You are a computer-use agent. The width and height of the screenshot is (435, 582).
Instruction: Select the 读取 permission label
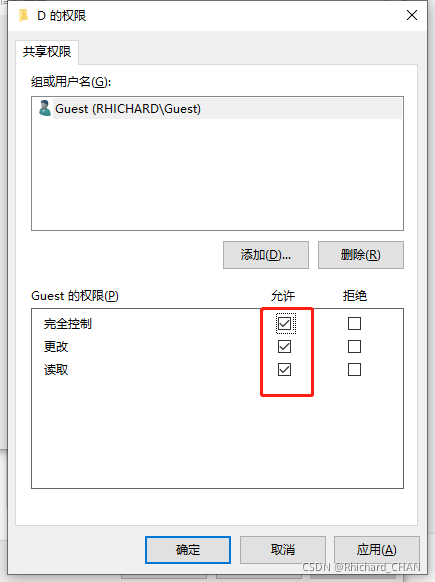point(56,370)
